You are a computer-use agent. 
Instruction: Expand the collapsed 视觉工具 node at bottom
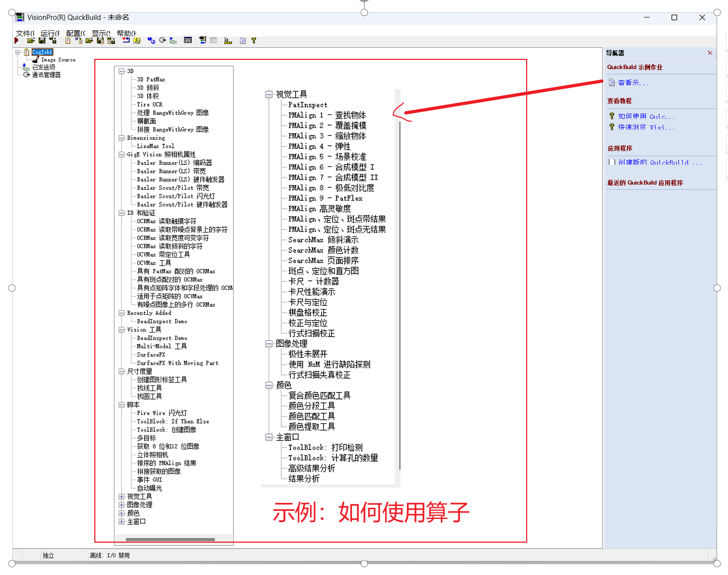(x=121, y=497)
